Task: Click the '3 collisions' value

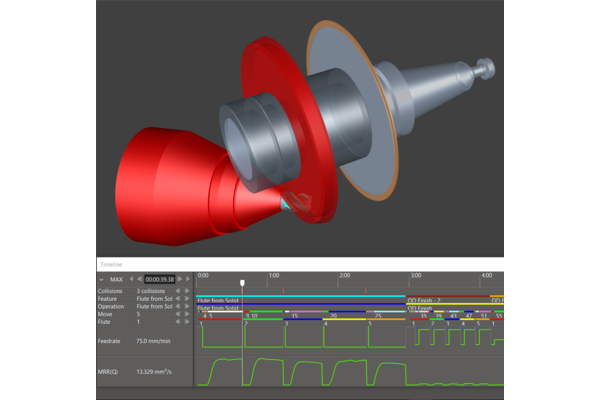Action: (x=151, y=291)
